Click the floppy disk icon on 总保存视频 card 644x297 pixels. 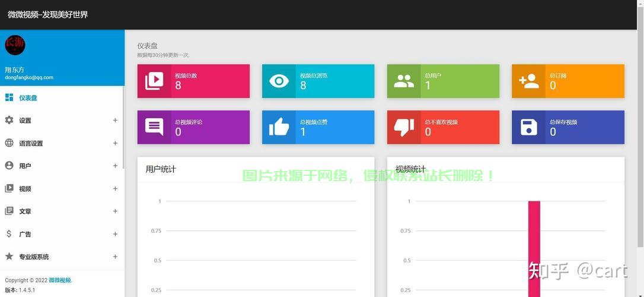pos(528,127)
